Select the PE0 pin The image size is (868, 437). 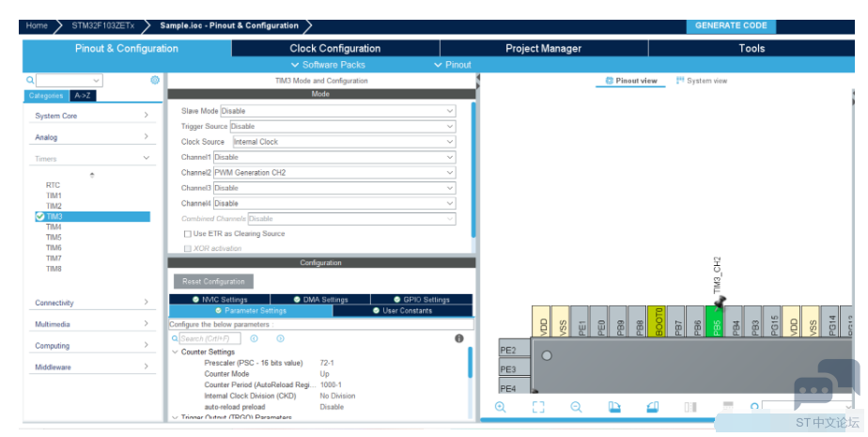[601, 320]
